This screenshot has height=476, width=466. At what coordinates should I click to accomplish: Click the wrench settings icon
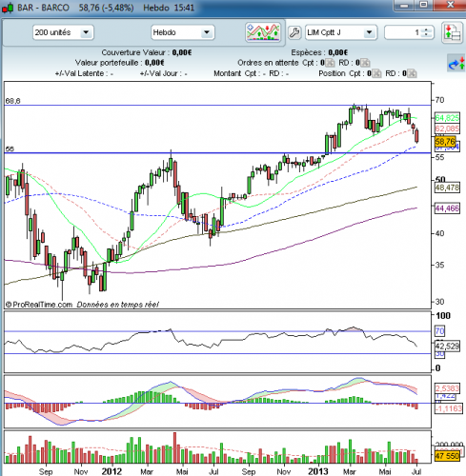pyautogui.click(x=294, y=32)
